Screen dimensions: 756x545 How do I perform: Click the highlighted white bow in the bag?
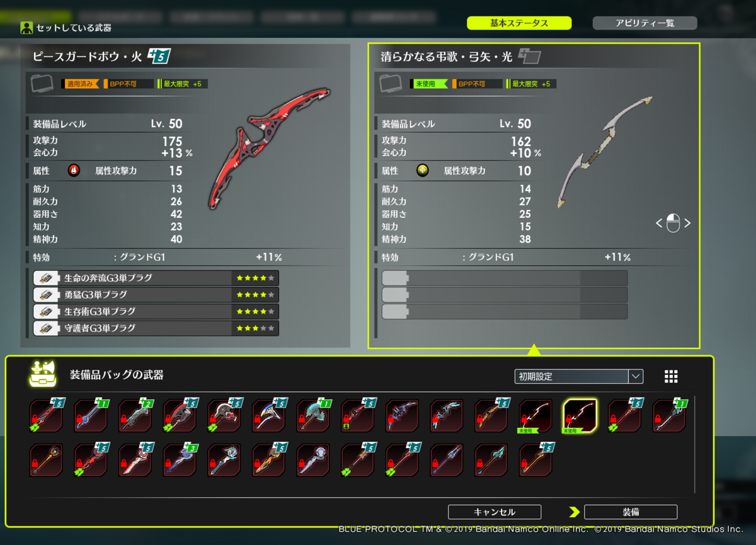click(580, 416)
